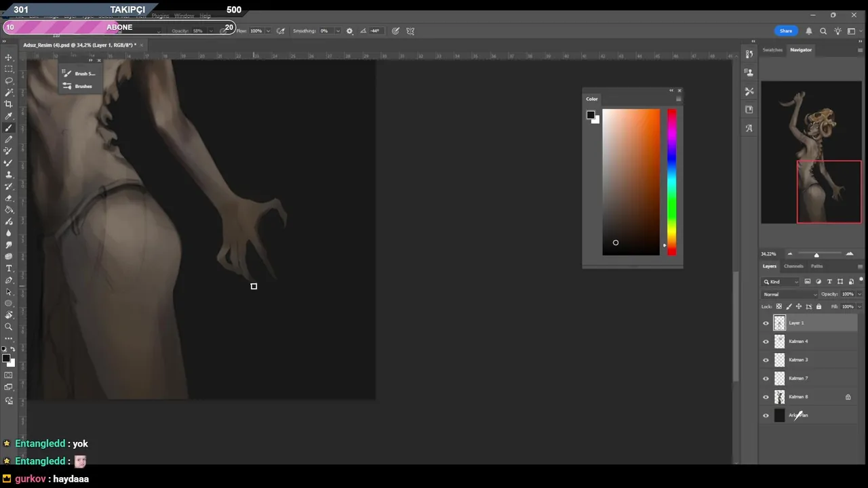868x488 pixels.
Task: Open the layer Opacity 100% dropdown arrow
Action: point(859,294)
